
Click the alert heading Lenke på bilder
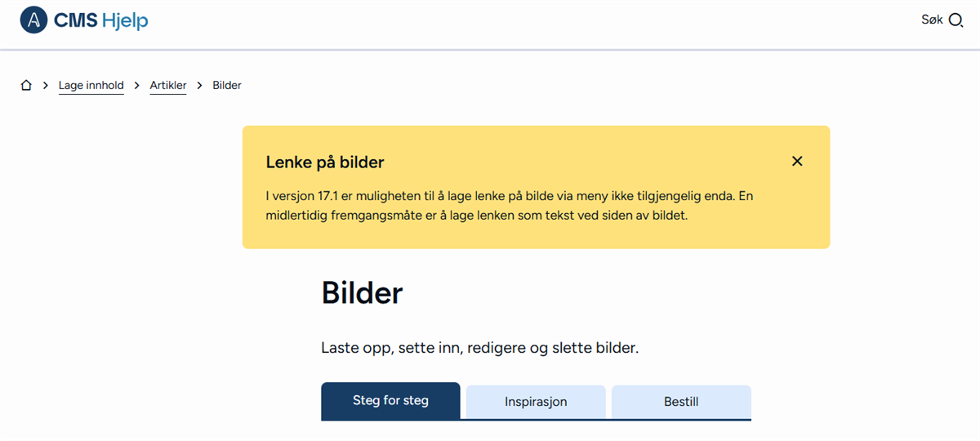click(x=325, y=163)
